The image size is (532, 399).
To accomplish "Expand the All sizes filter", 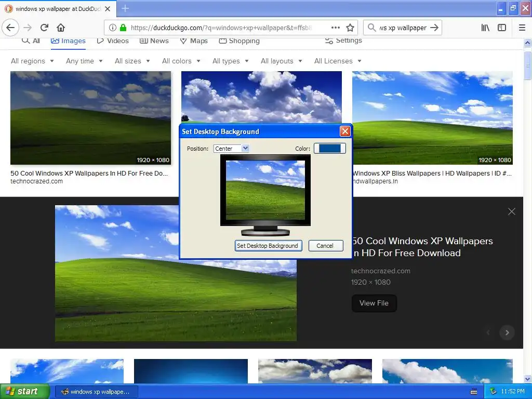I will 132,61.
